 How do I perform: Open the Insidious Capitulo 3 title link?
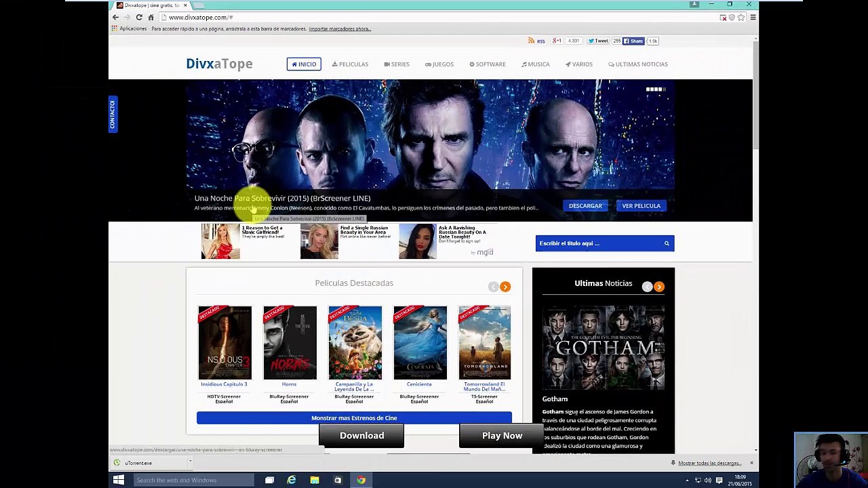(x=224, y=384)
